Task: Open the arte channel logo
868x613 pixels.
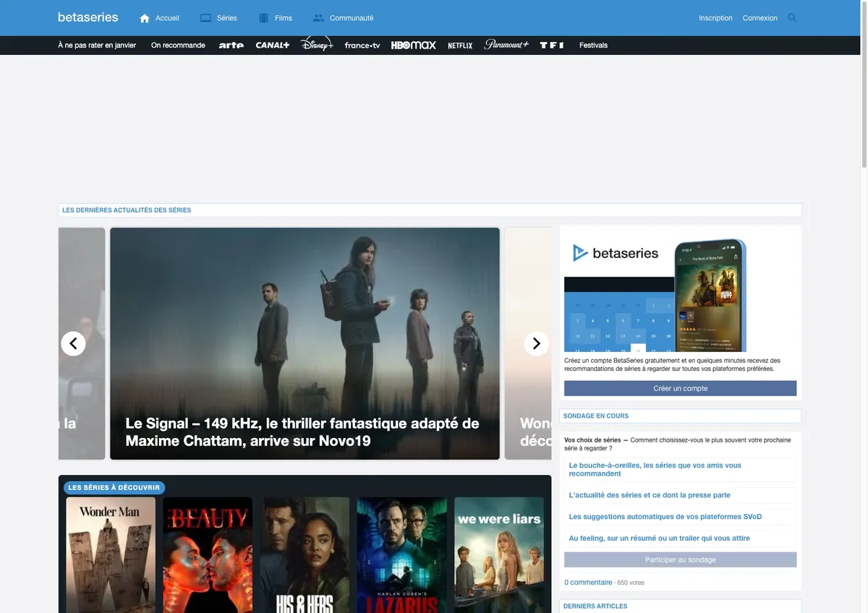Action: [231, 45]
